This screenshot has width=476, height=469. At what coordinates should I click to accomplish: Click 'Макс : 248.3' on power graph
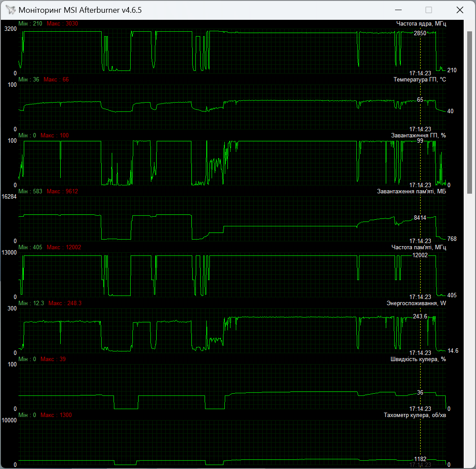click(x=65, y=303)
